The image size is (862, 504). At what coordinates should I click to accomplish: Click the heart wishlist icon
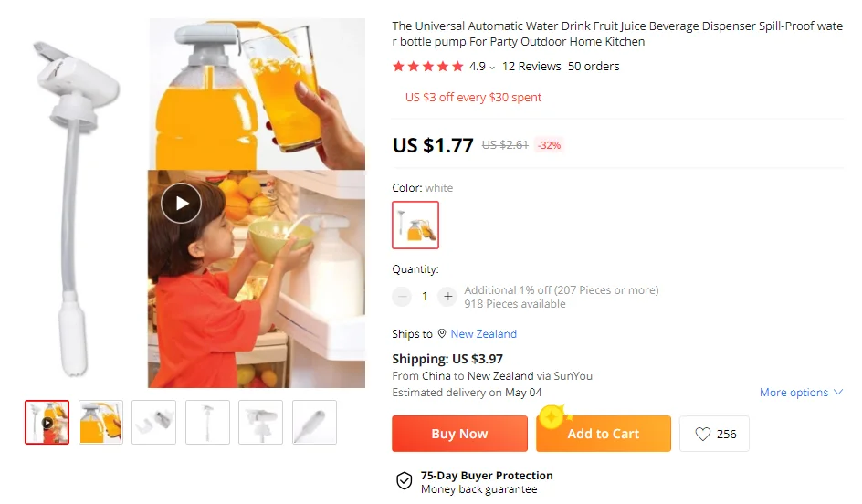click(702, 435)
